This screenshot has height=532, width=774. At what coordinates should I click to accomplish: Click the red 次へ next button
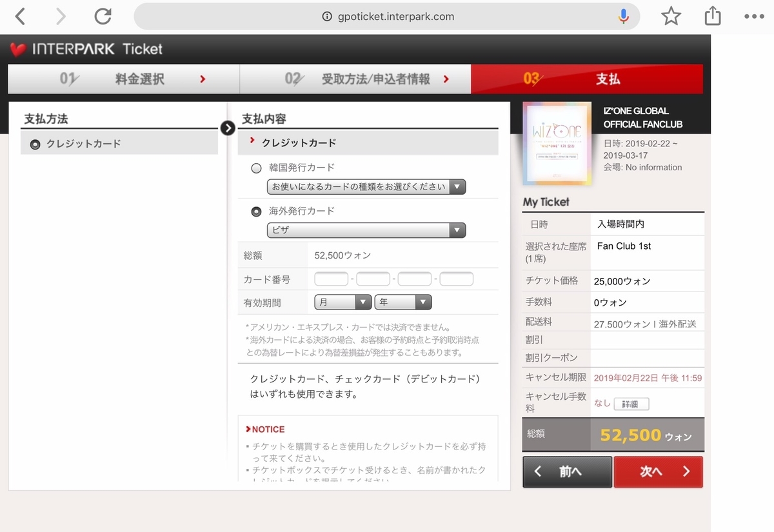659,472
